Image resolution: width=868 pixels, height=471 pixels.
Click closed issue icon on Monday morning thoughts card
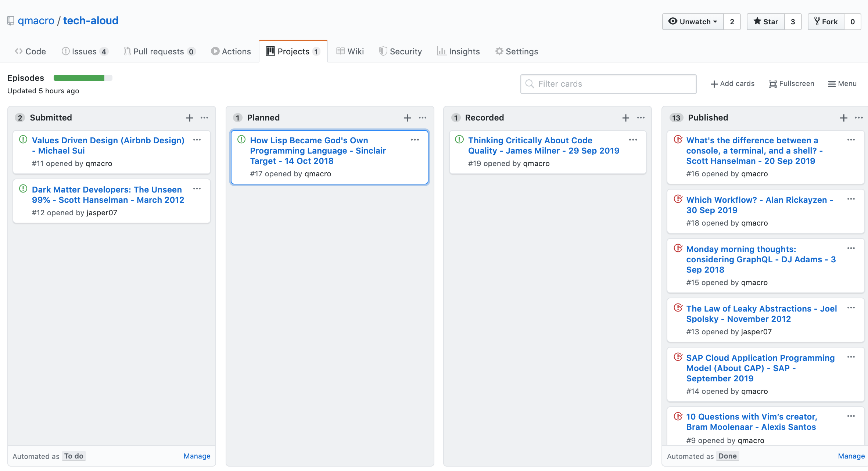[x=678, y=248]
